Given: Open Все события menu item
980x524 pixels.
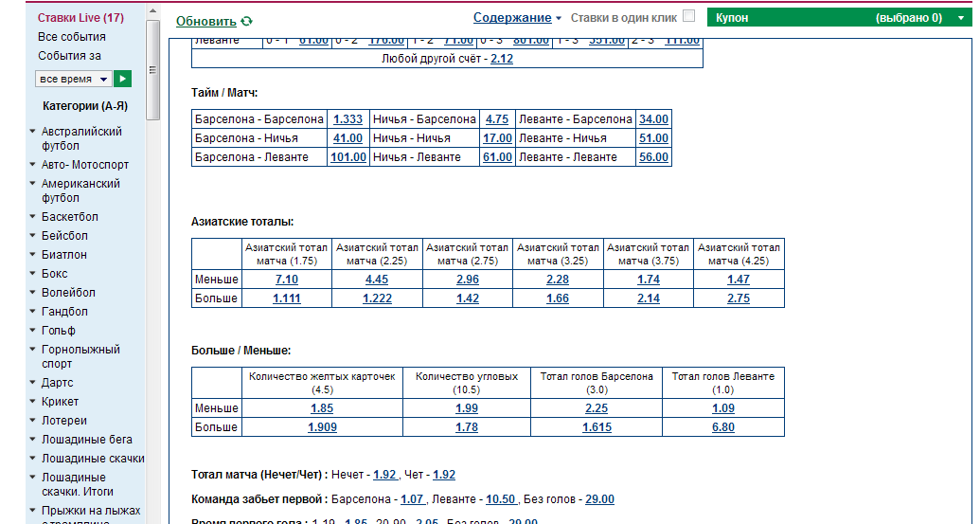Looking at the screenshot, I should (72, 37).
